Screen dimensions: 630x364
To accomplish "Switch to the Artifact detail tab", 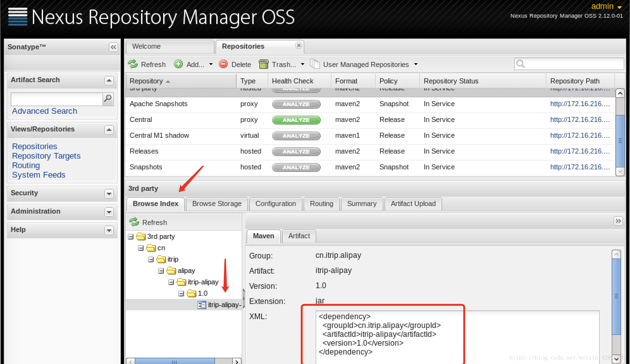I will tap(299, 236).
